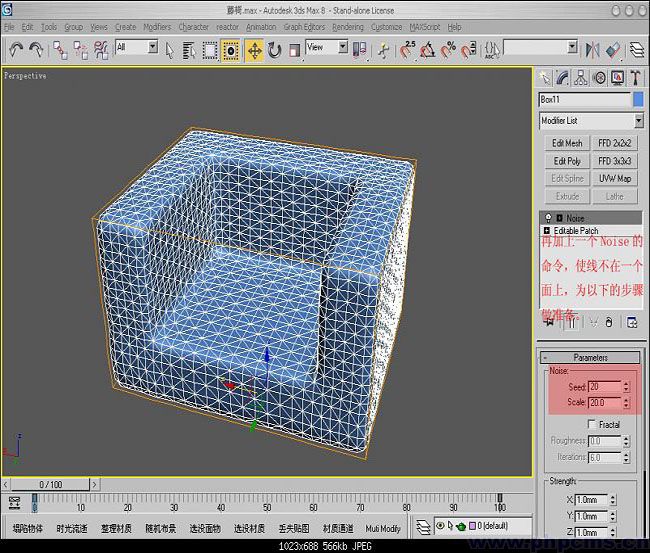Image resolution: width=650 pixels, height=553 pixels.
Task: Switch to the Modify command panel tab
Action: pyautogui.click(x=563, y=78)
